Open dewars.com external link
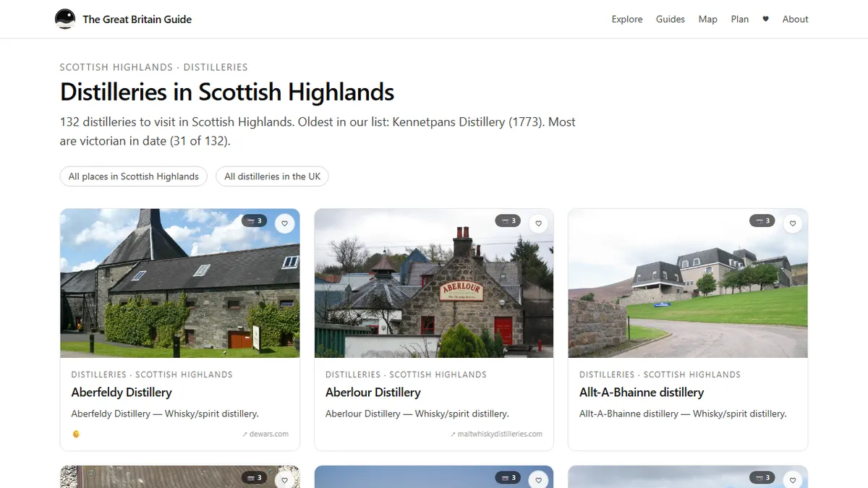Image resolution: width=868 pixels, height=488 pixels. click(265, 434)
